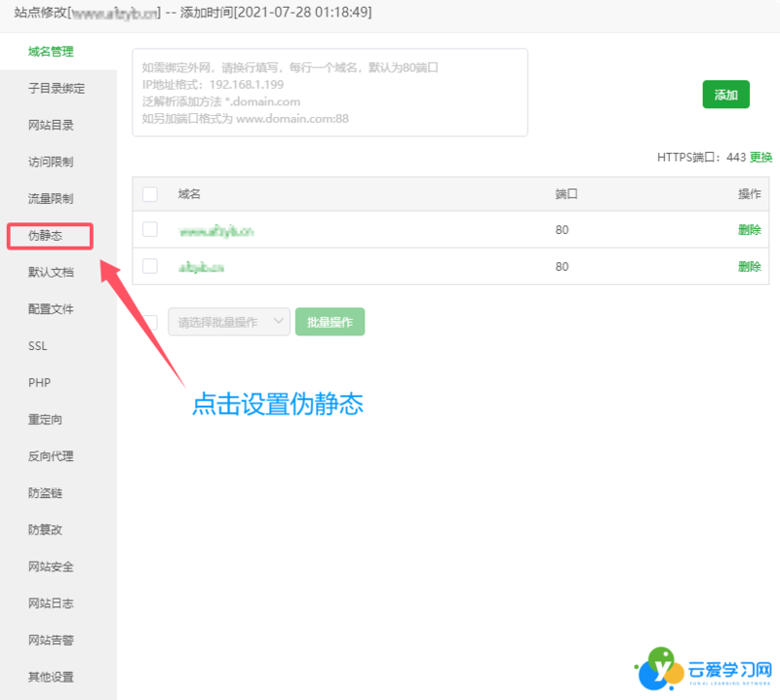Click the green 添加 button
The image size is (780, 700).
[725, 95]
